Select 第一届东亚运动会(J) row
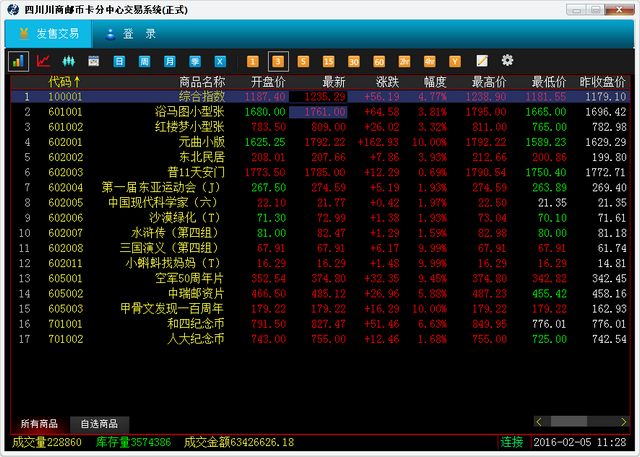Viewport: 640px width, 457px height. click(x=320, y=187)
